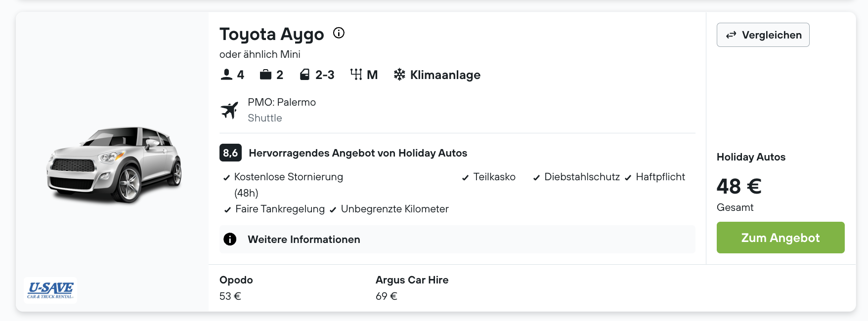Select the Opodo offer for 53 €
868x321 pixels.
[236, 288]
